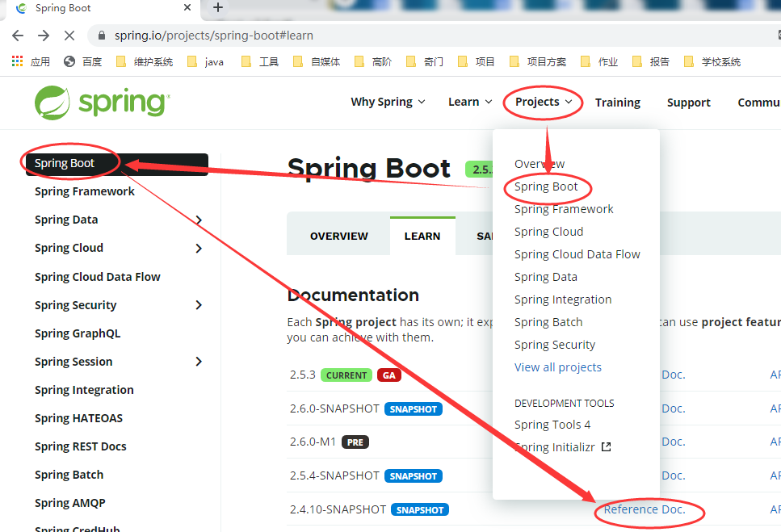Choose Spring Boot in Projects dropdown

pos(546,186)
